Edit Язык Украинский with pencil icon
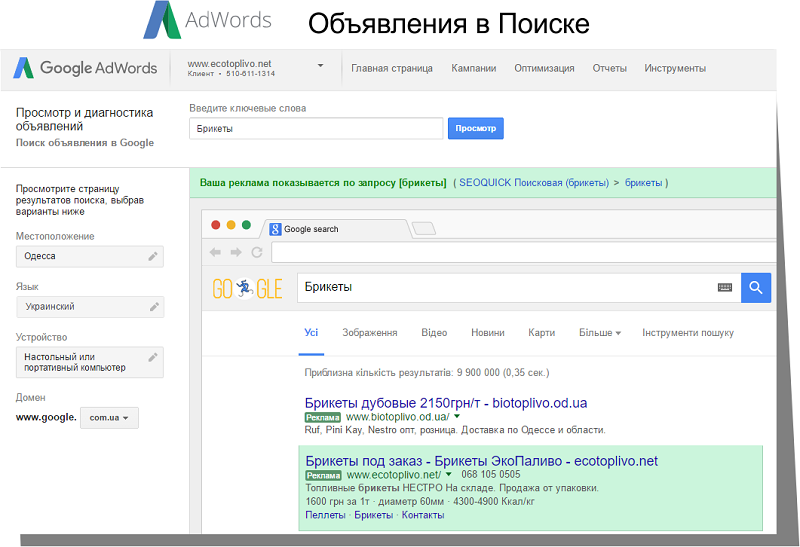 (x=154, y=307)
